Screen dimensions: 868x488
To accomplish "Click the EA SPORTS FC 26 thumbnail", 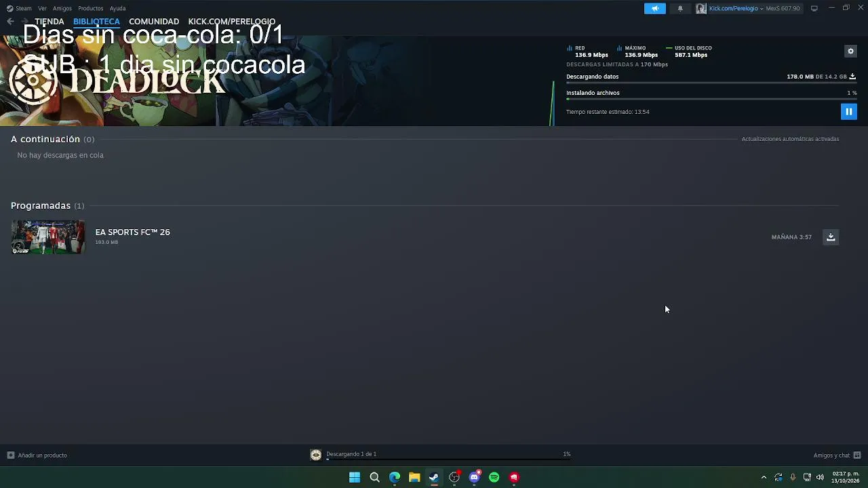I will click(48, 237).
